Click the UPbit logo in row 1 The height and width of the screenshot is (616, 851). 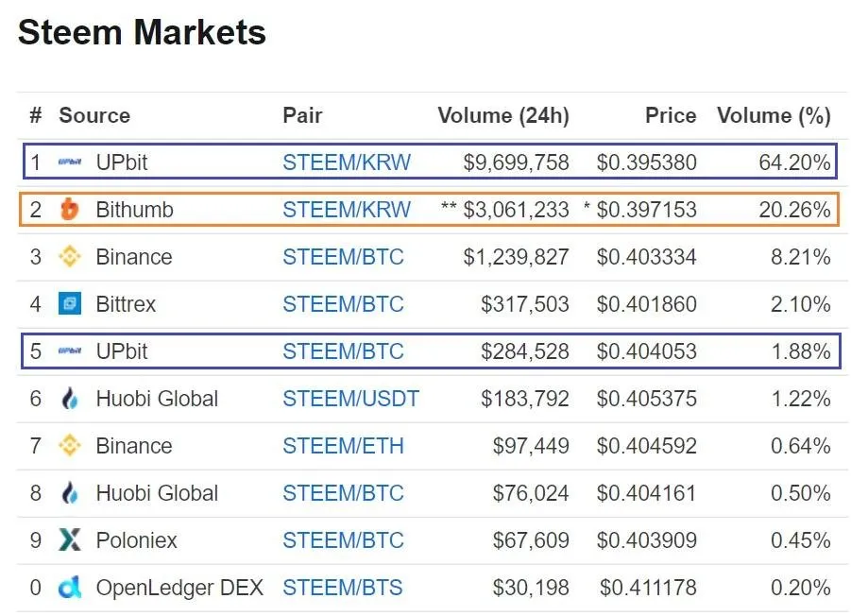70,162
